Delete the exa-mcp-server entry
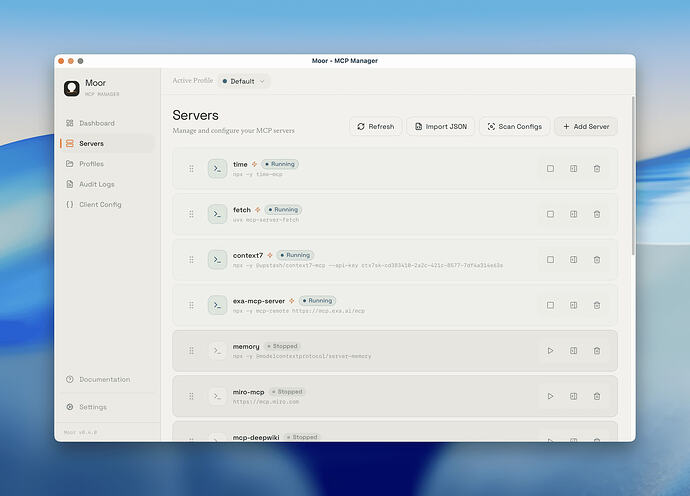 597,305
